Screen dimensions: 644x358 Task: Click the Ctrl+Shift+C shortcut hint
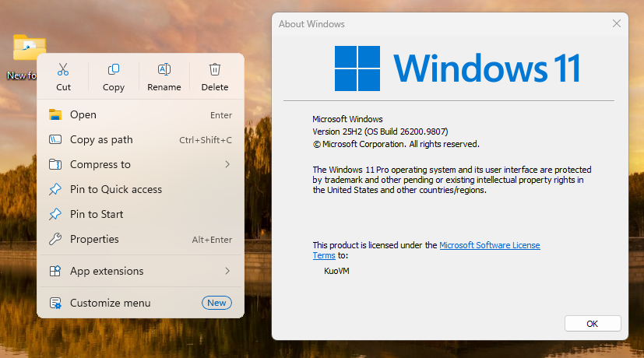pyautogui.click(x=206, y=140)
